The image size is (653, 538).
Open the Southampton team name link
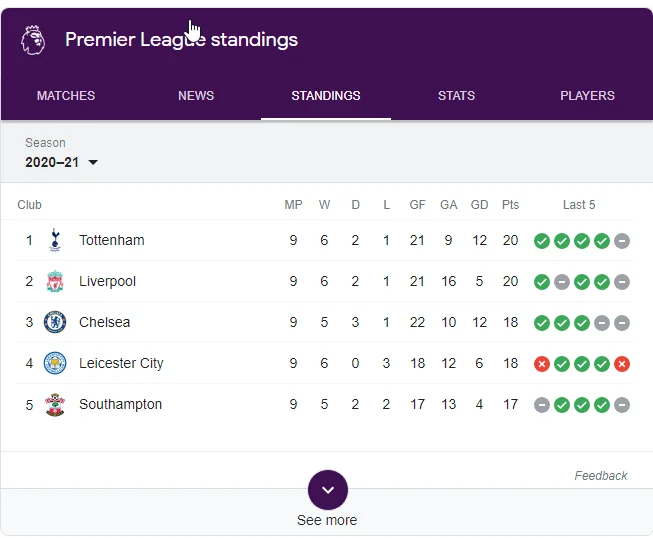(x=120, y=404)
